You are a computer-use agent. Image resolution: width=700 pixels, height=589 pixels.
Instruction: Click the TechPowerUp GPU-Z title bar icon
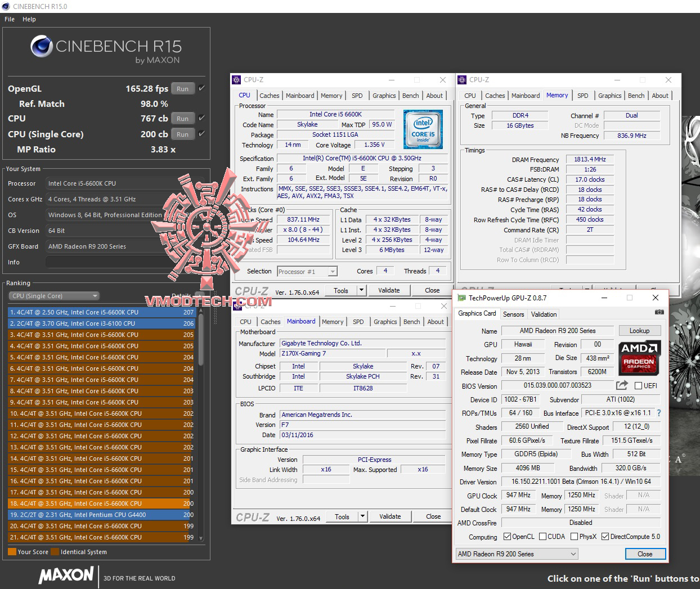[x=462, y=298]
